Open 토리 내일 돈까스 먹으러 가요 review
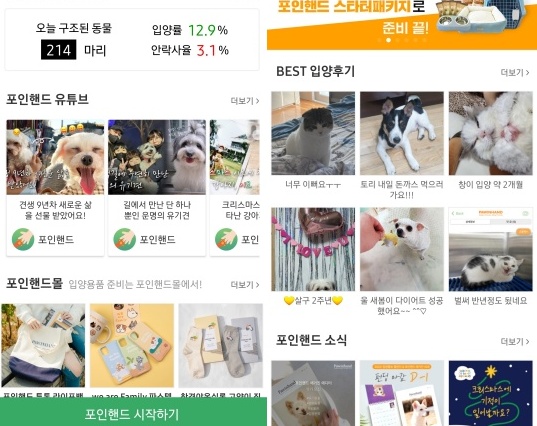The width and height of the screenshot is (537, 426). [x=402, y=133]
